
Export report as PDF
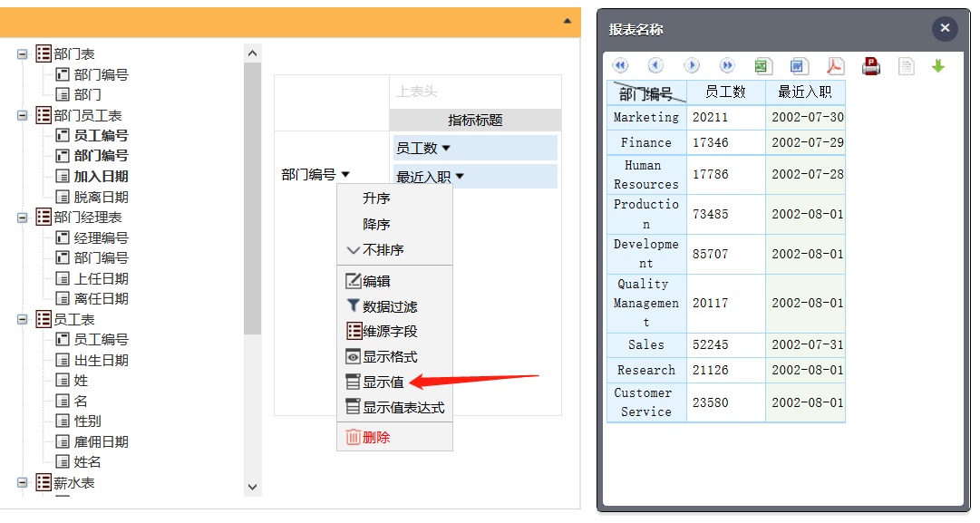coord(835,66)
